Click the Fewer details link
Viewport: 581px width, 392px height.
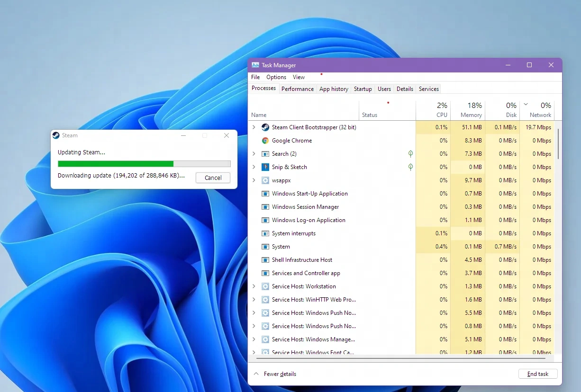(280, 374)
